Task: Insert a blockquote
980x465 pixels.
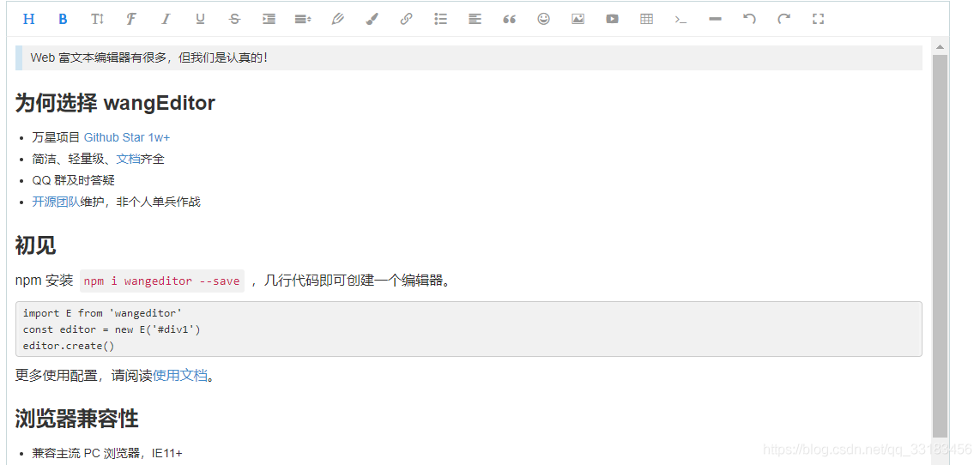Action: (x=510, y=20)
